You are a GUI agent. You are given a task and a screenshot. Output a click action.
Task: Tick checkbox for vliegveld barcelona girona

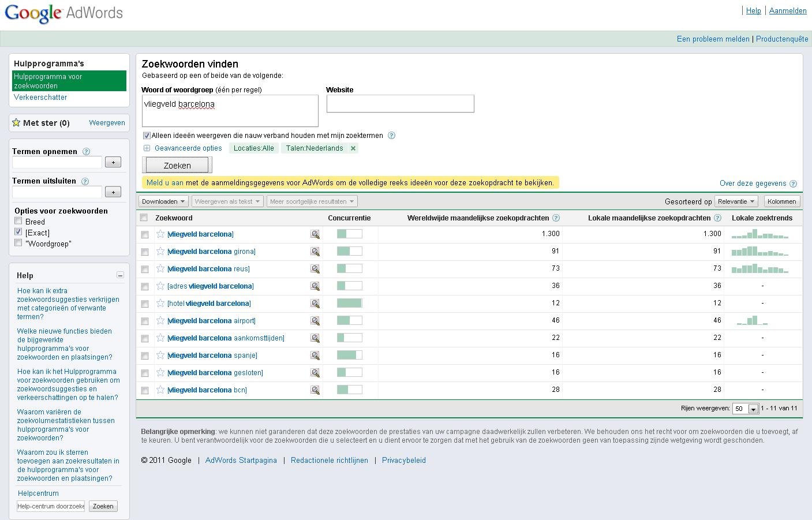tap(145, 252)
